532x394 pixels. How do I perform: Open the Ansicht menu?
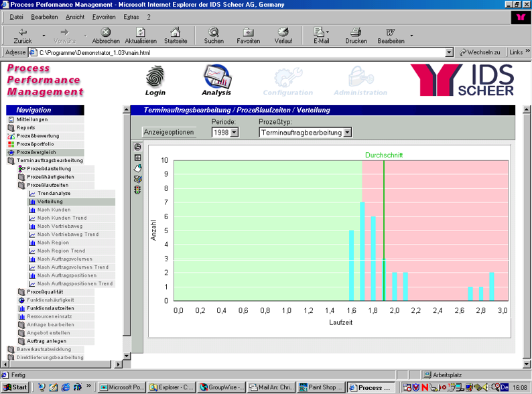tap(75, 17)
